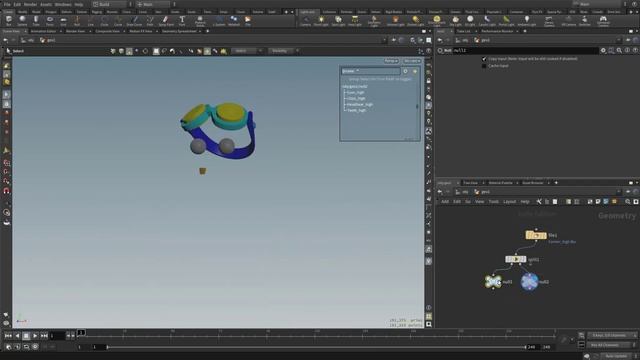The width and height of the screenshot is (640, 360).
Task: Open the Windows menu
Action: point(63,4)
